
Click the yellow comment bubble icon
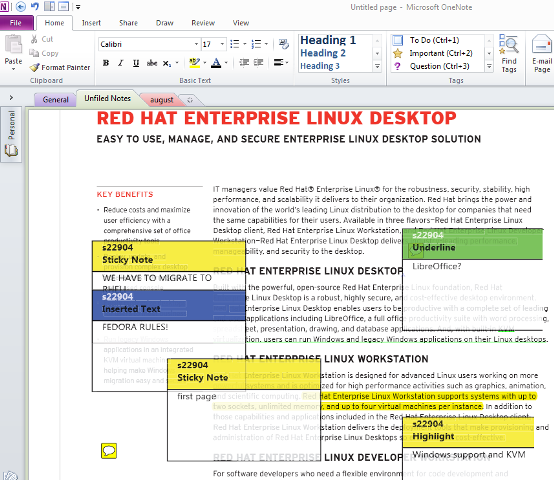pos(109,451)
